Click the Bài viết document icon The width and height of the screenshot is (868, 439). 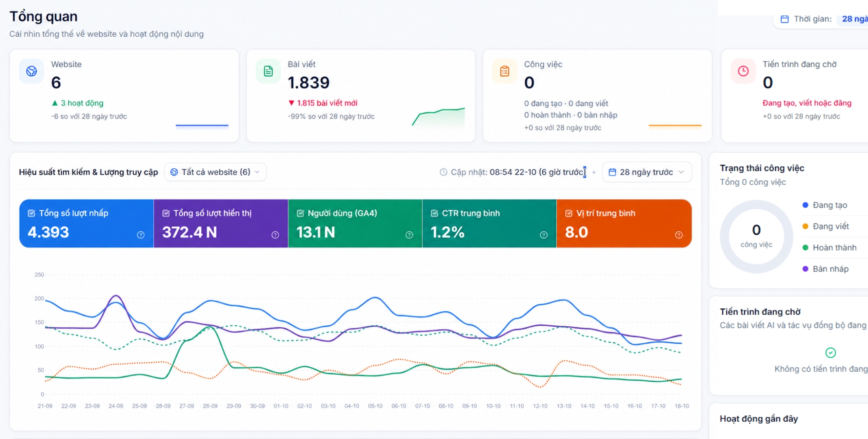pos(268,71)
